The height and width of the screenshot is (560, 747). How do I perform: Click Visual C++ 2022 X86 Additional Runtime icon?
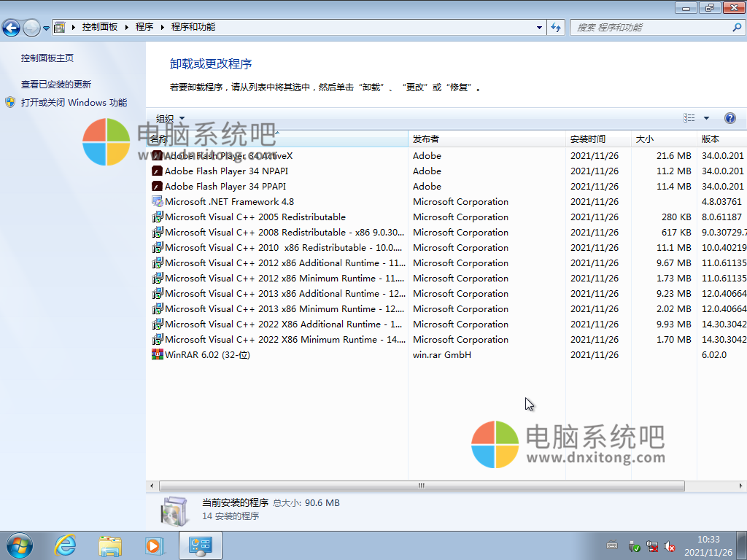click(158, 324)
